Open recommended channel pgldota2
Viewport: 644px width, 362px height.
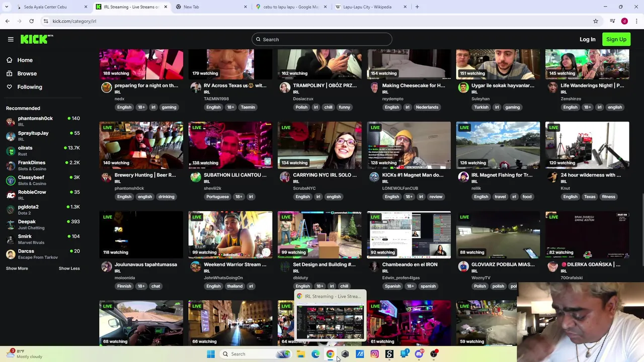(43, 210)
